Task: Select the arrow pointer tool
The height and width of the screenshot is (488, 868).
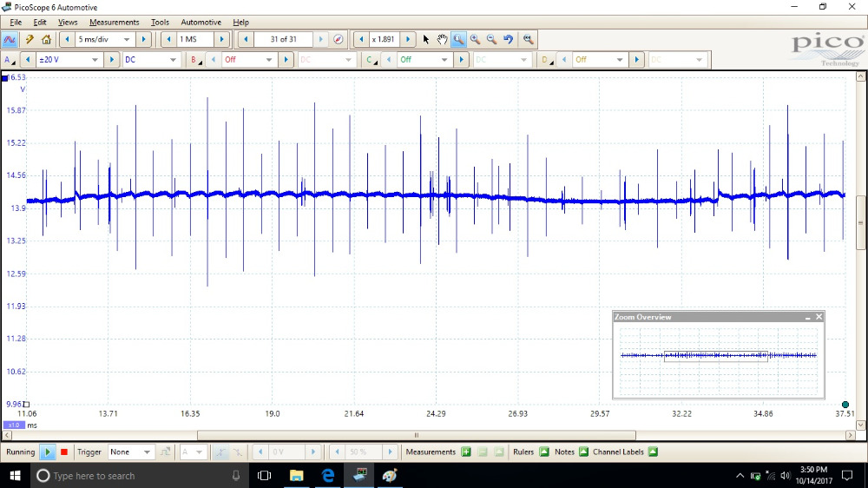Action: point(425,39)
